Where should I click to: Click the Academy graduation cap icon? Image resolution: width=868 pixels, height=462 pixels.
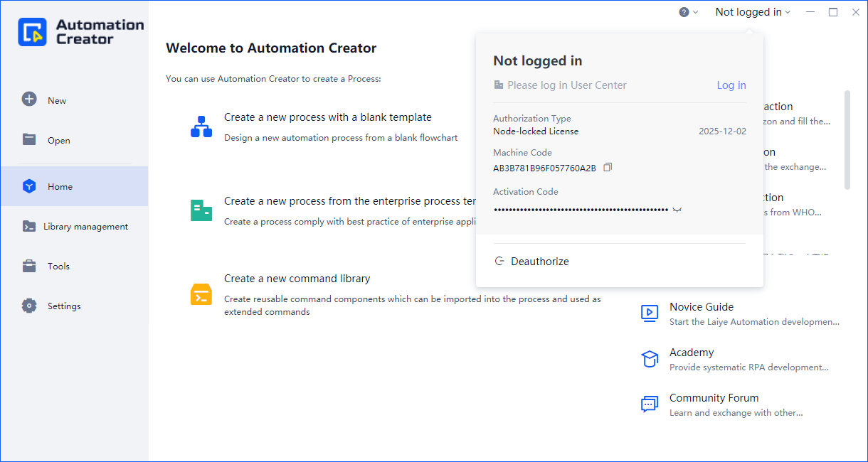650,359
